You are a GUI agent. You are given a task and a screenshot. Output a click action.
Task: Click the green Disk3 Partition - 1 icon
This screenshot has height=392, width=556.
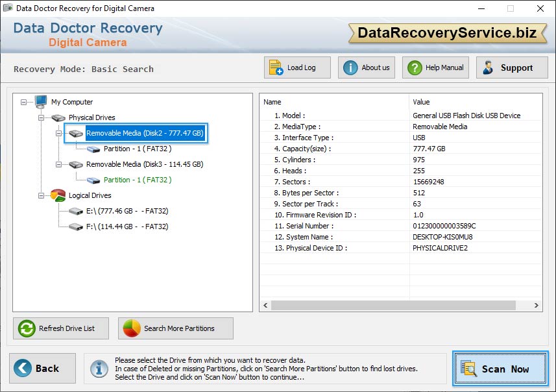click(x=93, y=180)
